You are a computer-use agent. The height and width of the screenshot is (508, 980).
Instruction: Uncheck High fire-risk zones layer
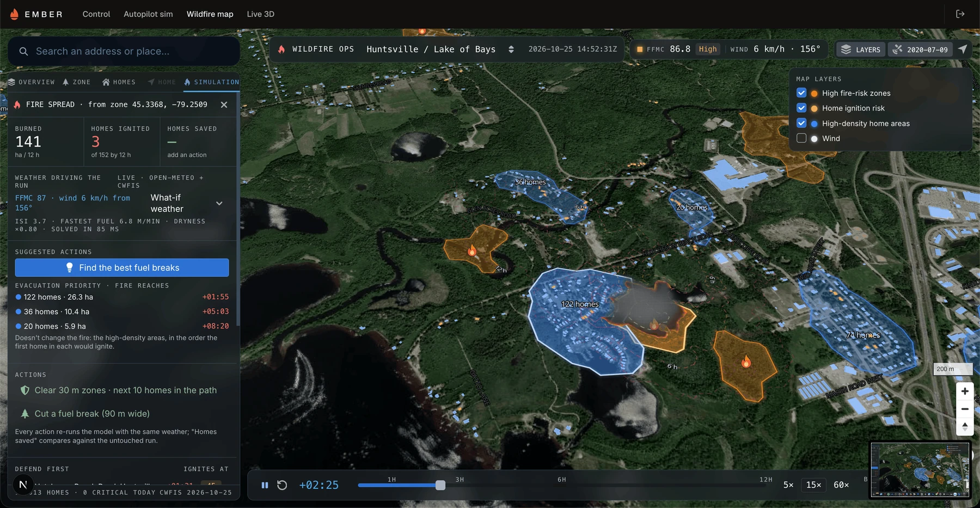pos(801,93)
